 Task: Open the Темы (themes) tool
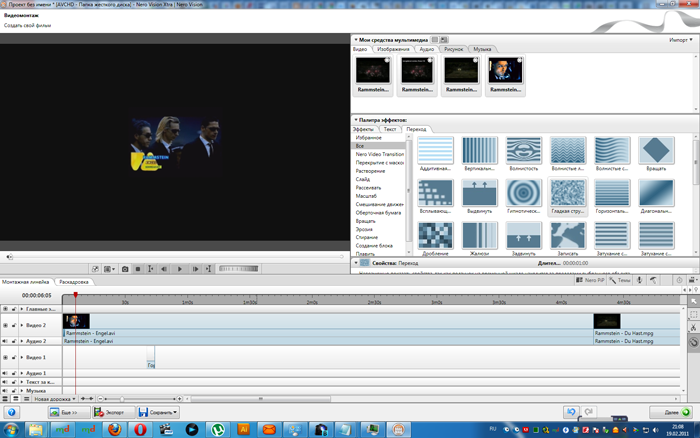(x=620, y=280)
